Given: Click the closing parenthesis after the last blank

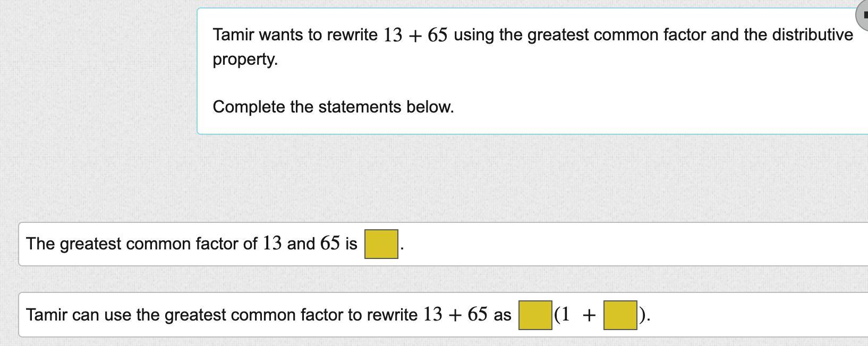Looking at the screenshot, I should click(x=642, y=315).
